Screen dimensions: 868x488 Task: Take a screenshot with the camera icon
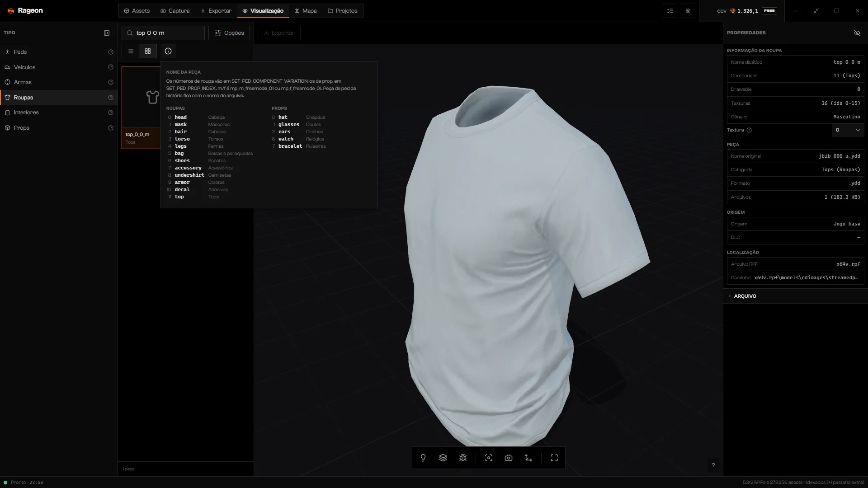(509, 458)
